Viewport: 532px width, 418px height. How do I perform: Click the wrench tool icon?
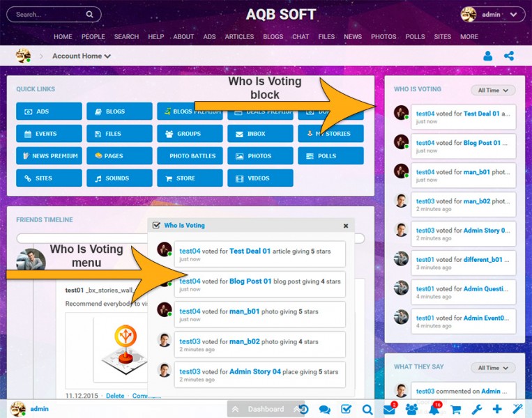pyautogui.click(x=477, y=410)
